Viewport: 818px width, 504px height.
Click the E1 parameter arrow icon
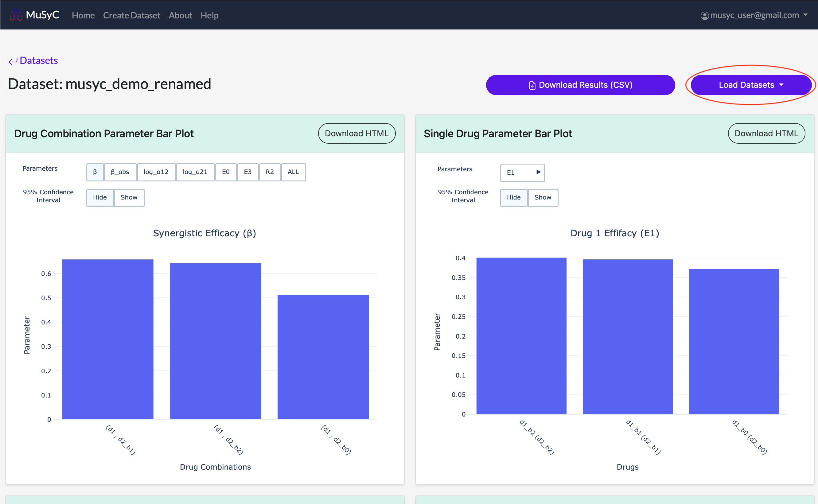538,172
